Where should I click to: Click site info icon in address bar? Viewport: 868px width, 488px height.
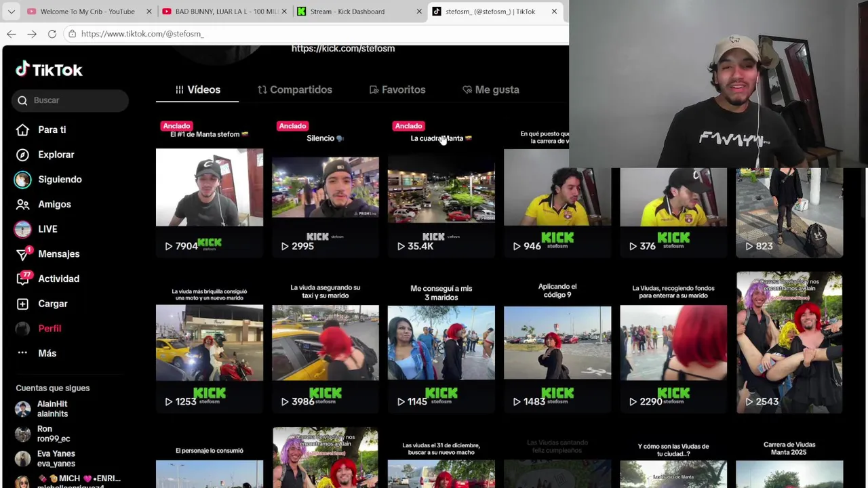coord(72,33)
